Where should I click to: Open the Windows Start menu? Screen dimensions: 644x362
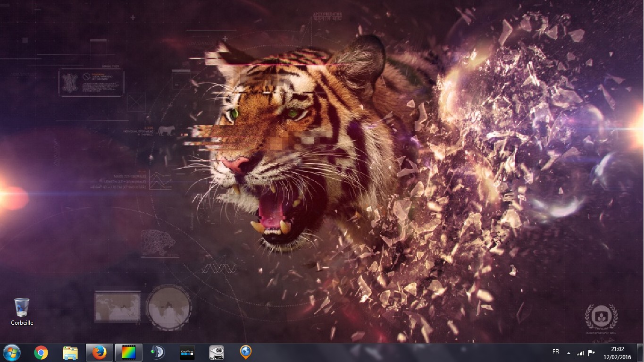pyautogui.click(x=11, y=353)
